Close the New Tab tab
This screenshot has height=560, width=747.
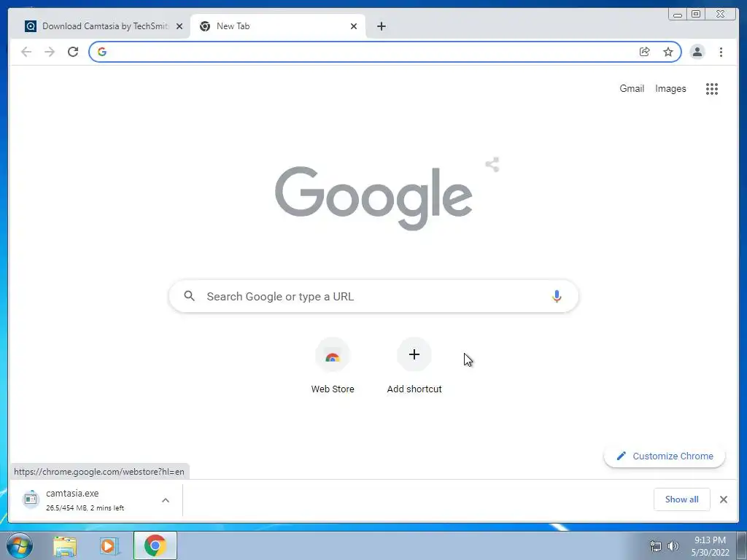pos(354,26)
